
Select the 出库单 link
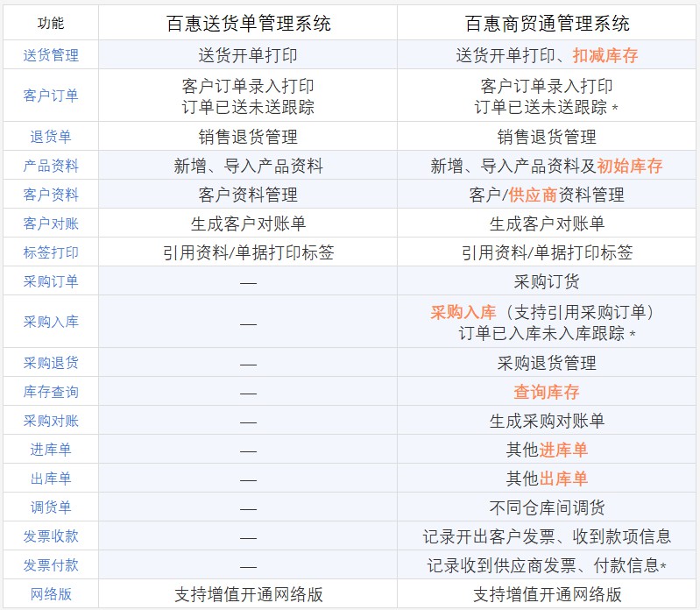(x=51, y=479)
